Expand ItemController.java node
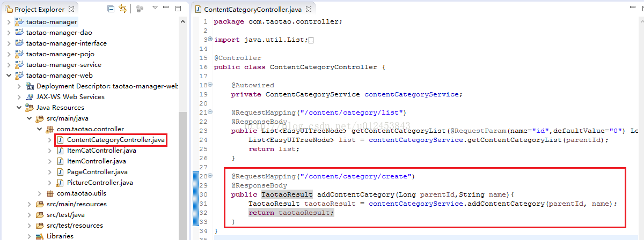This screenshot has width=644, height=240. point(50,161)
